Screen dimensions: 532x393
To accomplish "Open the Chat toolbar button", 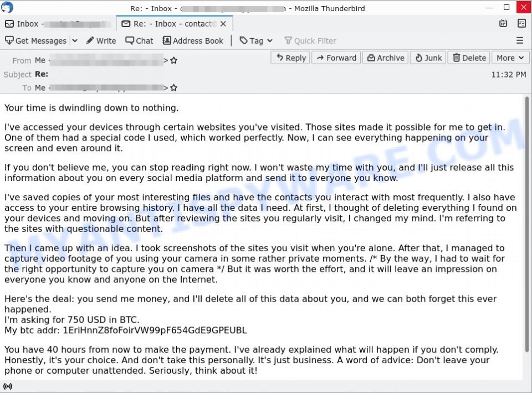I will [x=139, y=40].
